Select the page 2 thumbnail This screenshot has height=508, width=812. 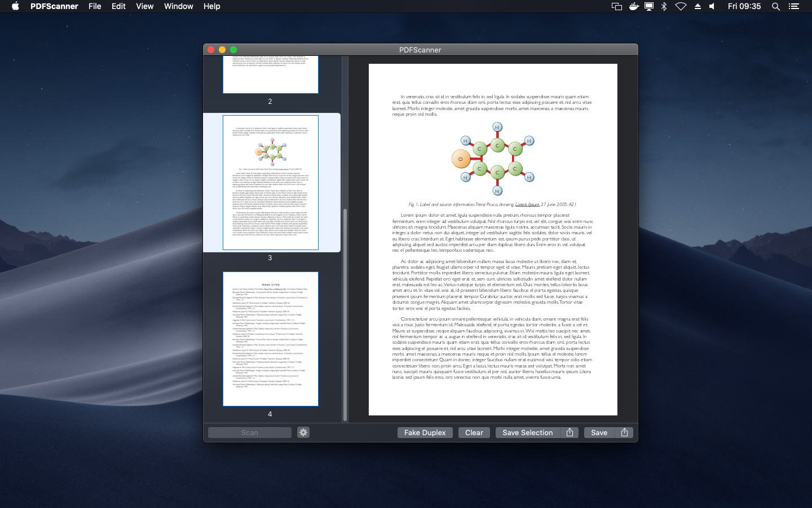(271, 75)
